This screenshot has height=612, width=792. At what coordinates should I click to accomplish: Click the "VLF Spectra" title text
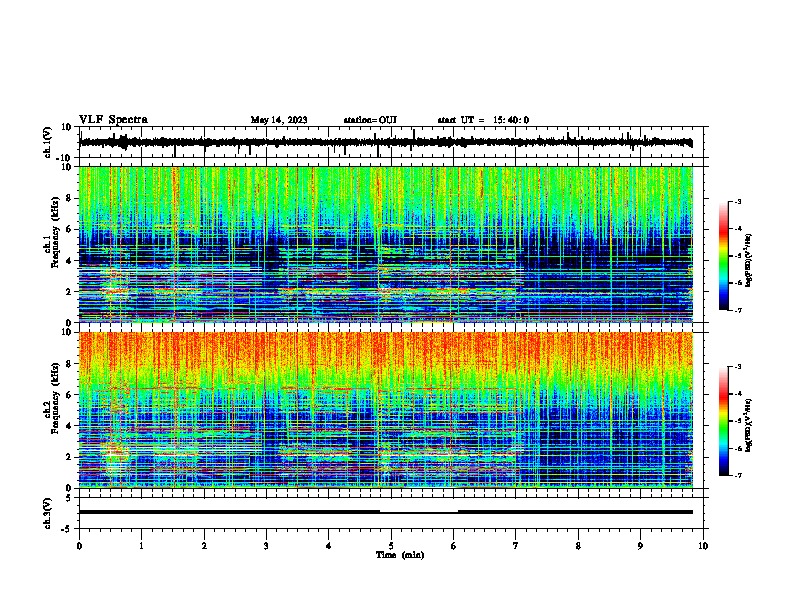point(113,120)
